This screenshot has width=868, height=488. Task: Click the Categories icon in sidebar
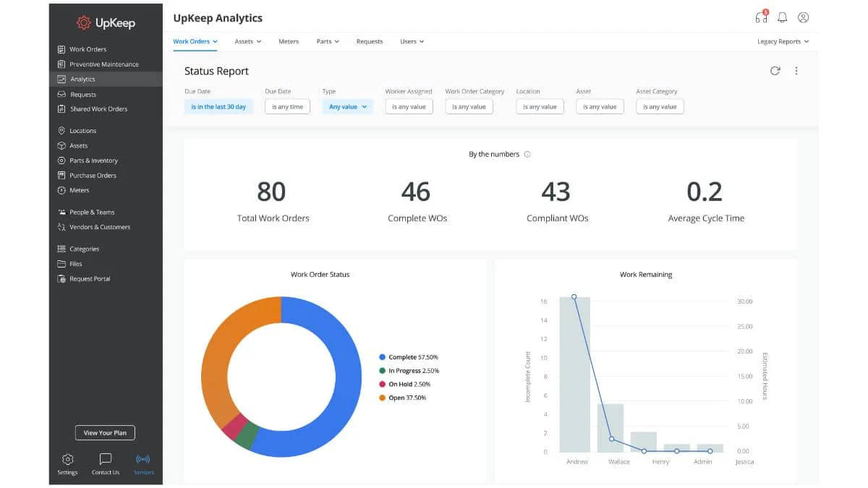point(61,249)
